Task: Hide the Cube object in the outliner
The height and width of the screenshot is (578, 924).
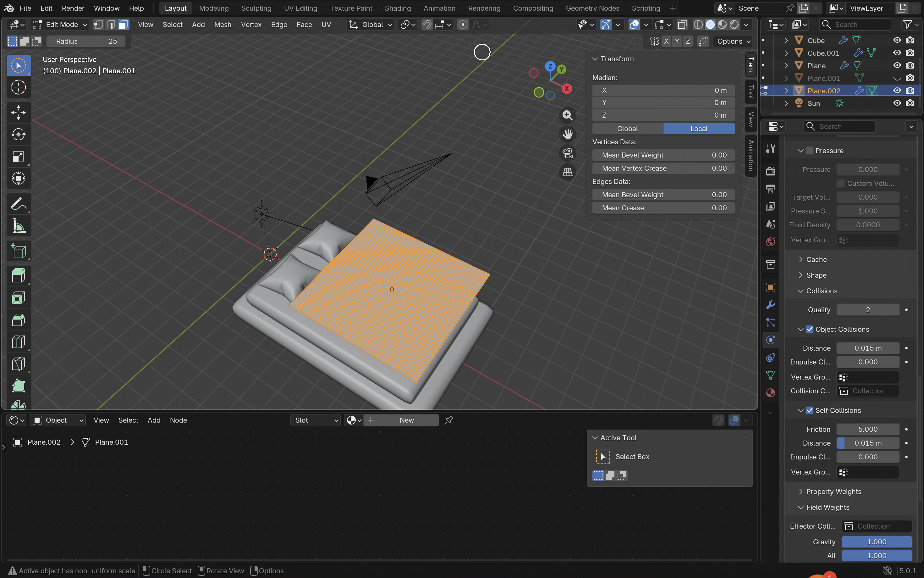Action: pyautogui.click(x=897, y=40)
